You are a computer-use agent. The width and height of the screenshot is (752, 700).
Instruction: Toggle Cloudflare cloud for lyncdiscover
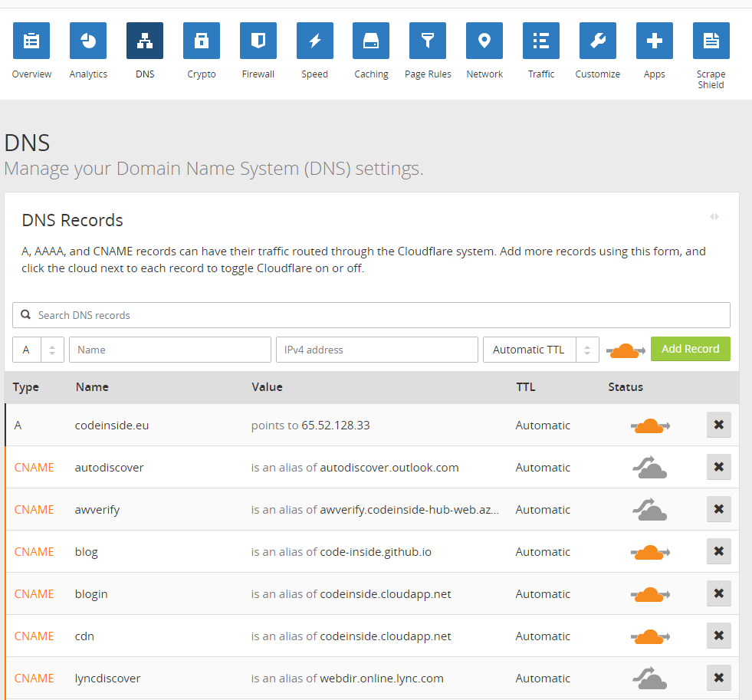pos(650,678)
